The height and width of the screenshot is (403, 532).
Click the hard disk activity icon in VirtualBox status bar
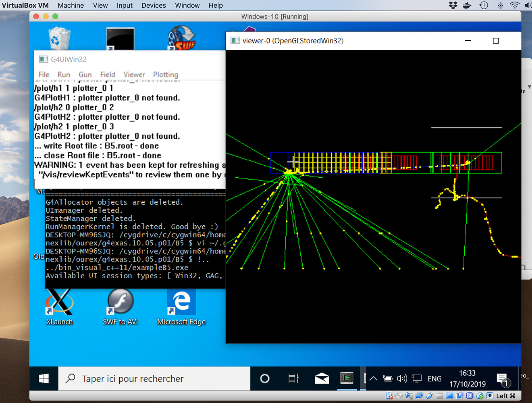[389, 396]
